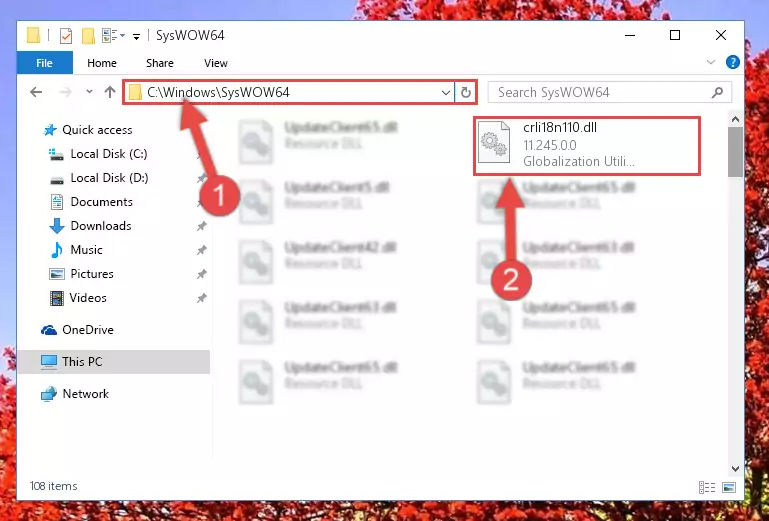
Task: Open the recent locations dropdown
Action: click(89, 92)
